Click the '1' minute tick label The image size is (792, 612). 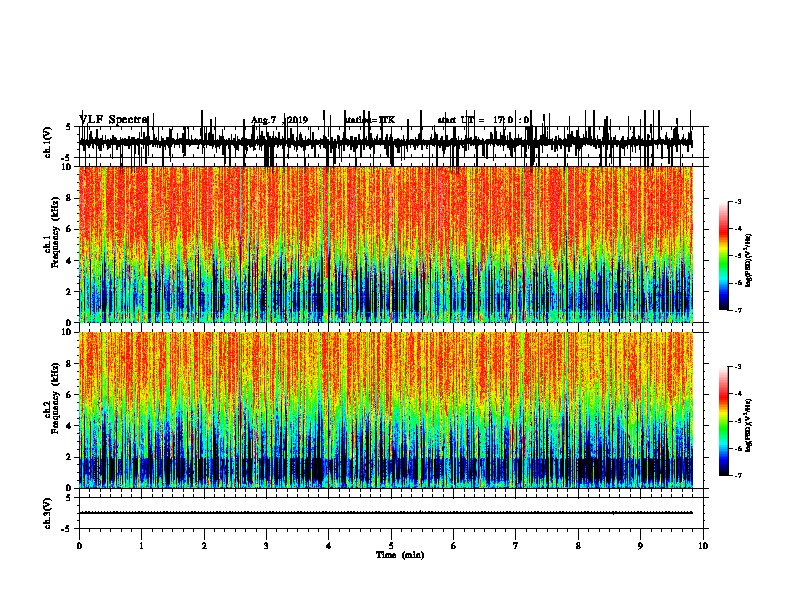141,546
